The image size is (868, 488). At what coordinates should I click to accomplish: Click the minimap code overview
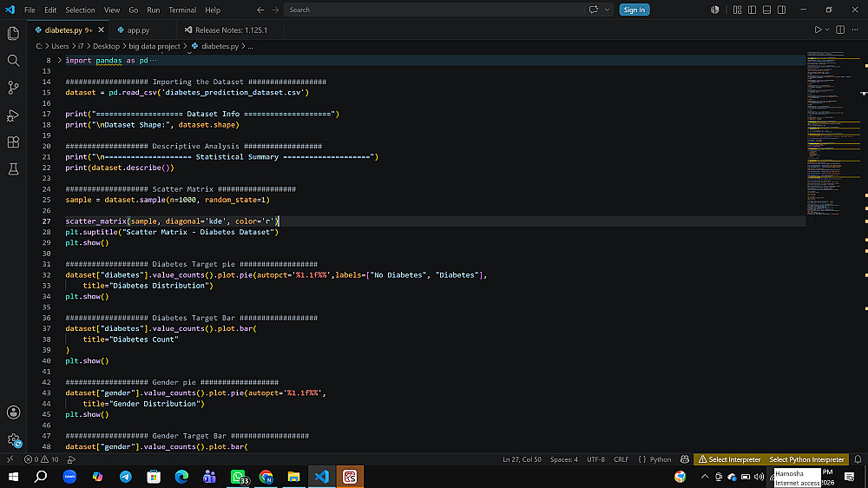coord(833,133)
